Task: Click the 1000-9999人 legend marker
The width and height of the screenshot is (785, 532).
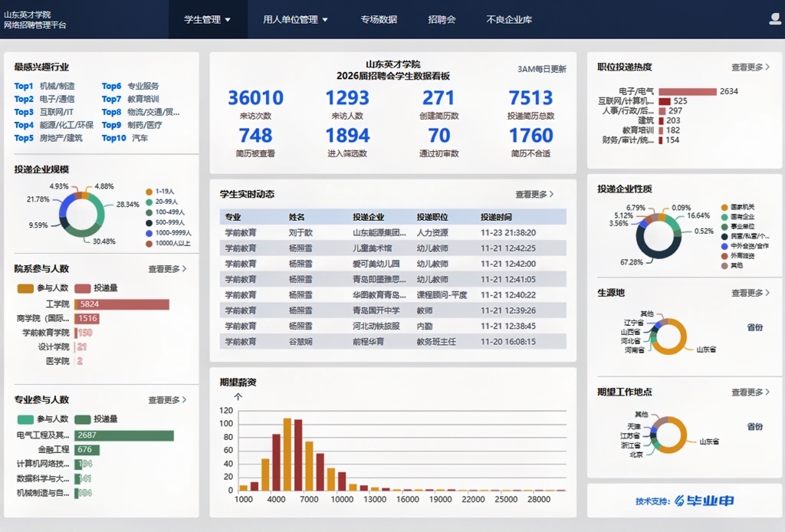Action: coord(149,233)
